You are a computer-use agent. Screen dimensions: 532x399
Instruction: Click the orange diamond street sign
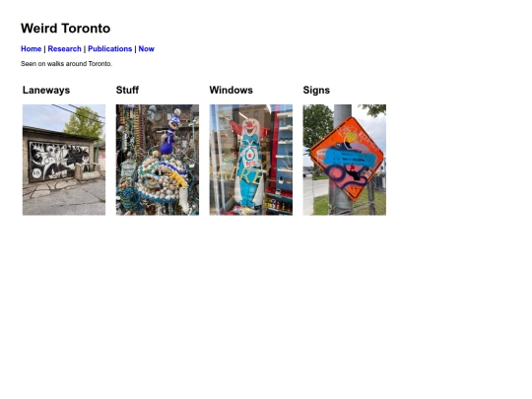pos(347,159)
